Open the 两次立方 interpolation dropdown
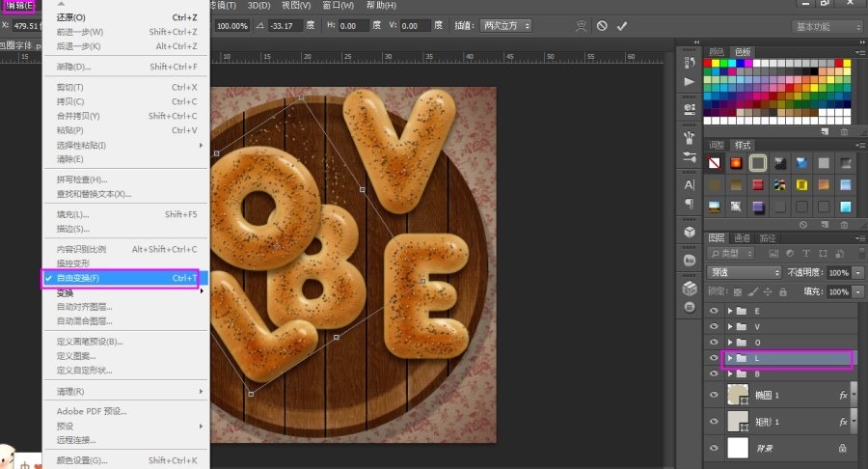This screenshot has height=469, width=868. [506, 25]
